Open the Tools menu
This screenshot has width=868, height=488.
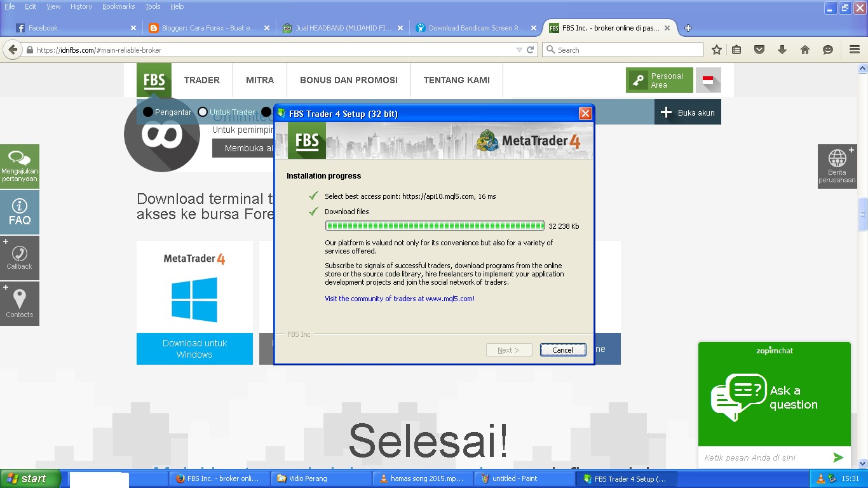[x=153, y=6]
